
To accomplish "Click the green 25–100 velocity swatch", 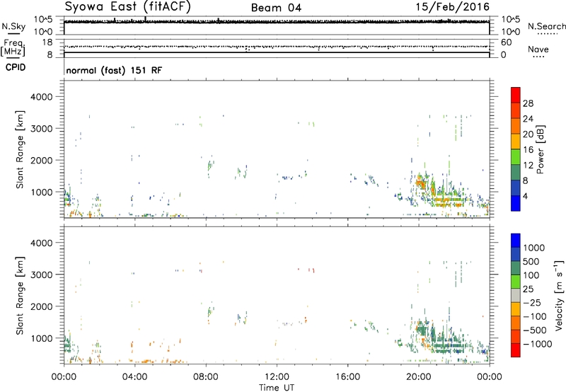I will pyautogui.click(x=516, y=282).
